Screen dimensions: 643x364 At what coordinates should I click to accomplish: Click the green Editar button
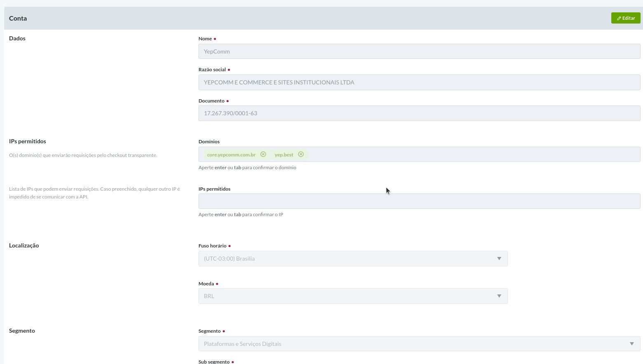coord(625,18)
